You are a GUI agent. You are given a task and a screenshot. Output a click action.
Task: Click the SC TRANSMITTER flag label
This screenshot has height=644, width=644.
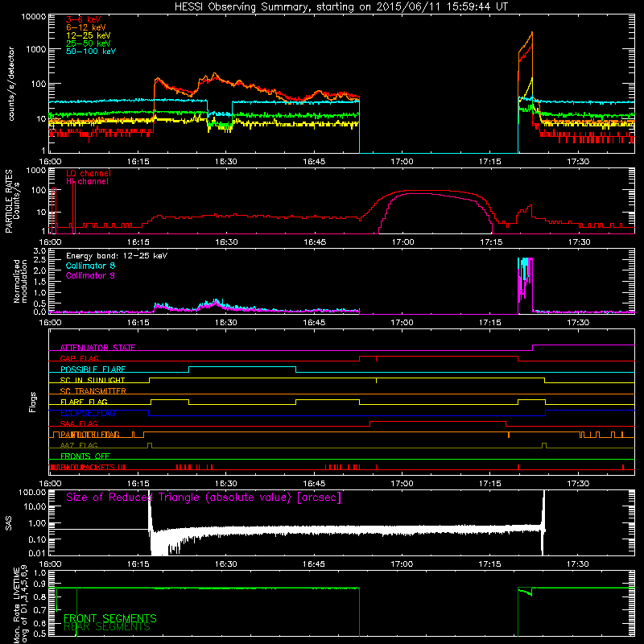tap(93, 391)
